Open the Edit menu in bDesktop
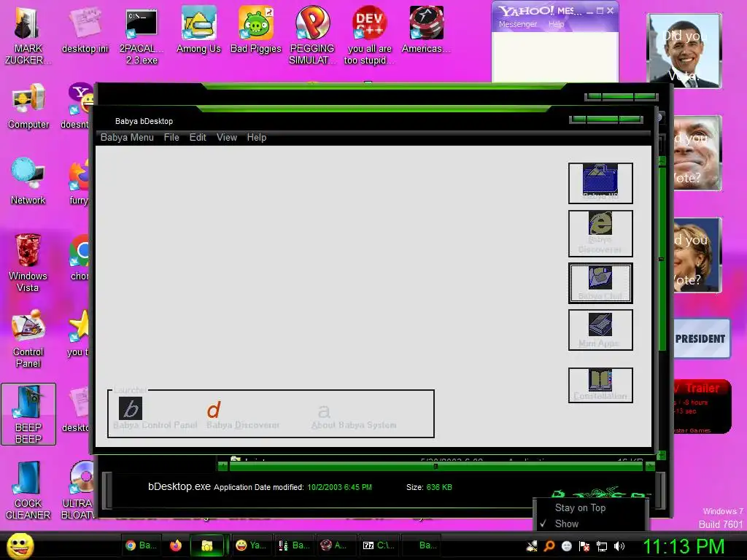The width and height of the screenshot is (747, 560). [x=198, y=138]
